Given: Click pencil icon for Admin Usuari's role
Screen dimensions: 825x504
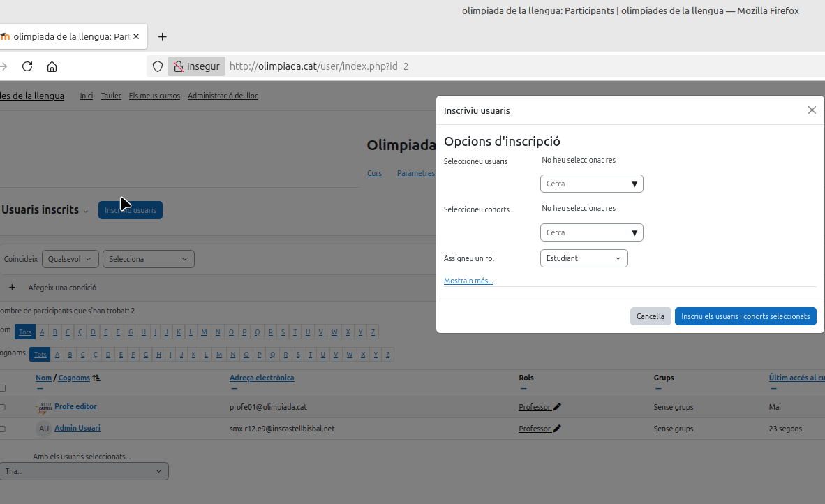Looking at the screenshot, I should pos(557,429).
